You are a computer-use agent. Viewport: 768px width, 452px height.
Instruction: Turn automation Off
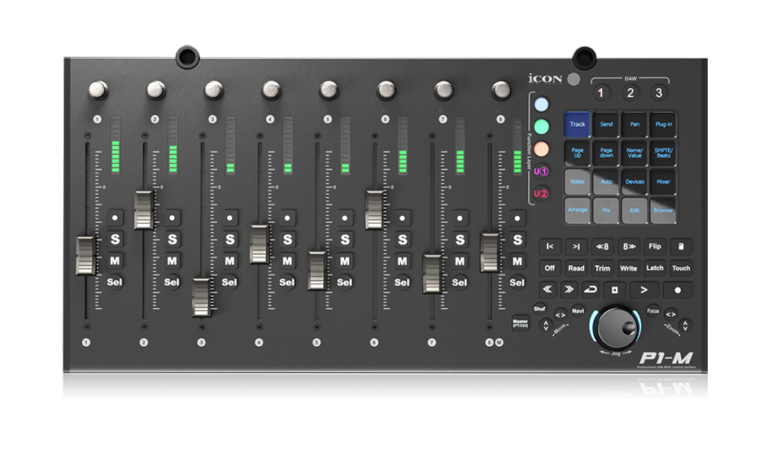(x=550, y=268)
